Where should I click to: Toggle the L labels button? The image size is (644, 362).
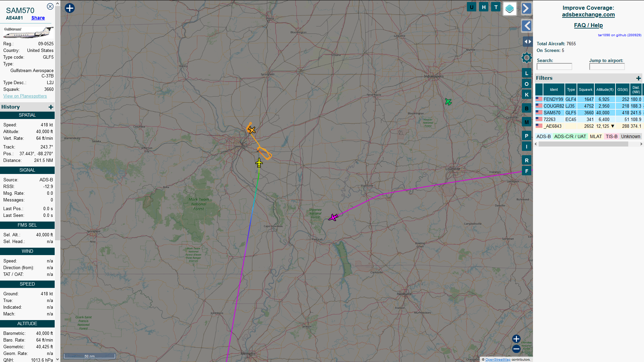pos(527,73)
